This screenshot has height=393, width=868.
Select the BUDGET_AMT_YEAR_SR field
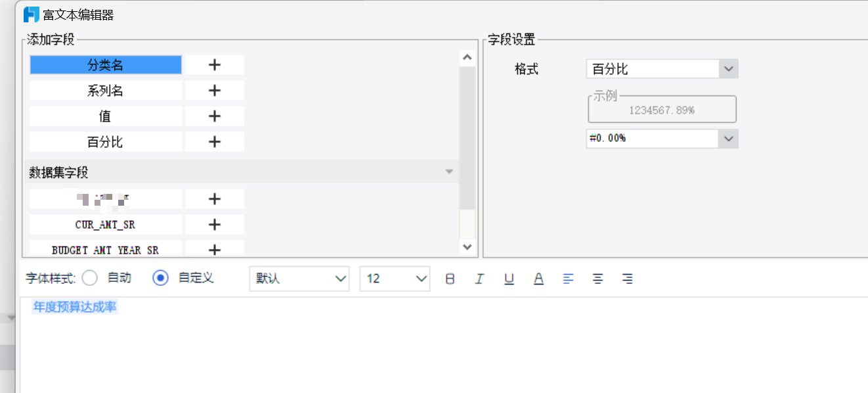tap(106, 249)
